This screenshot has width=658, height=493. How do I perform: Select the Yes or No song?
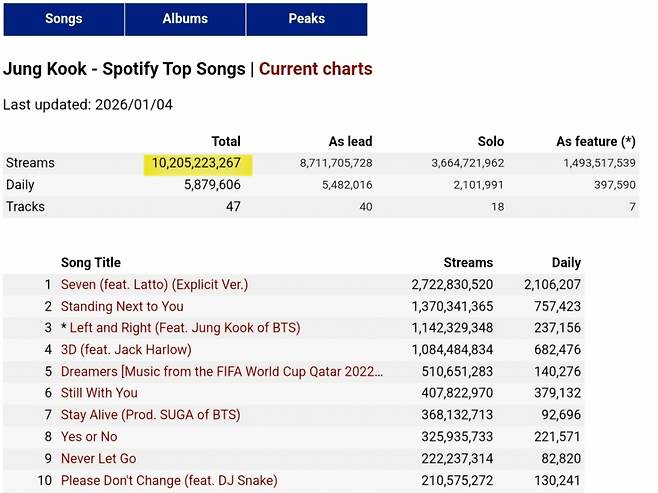coord(89,437)
